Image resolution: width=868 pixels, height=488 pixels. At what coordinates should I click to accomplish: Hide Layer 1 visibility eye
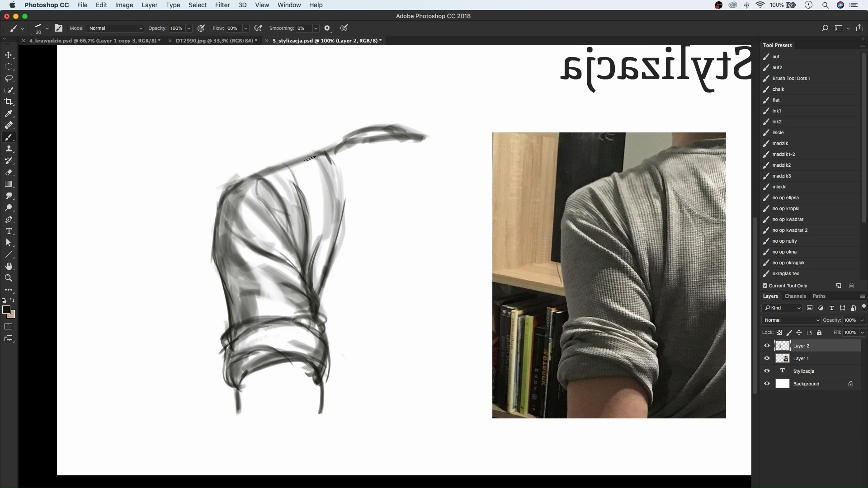pyautogui.click(x=767, y=358)
